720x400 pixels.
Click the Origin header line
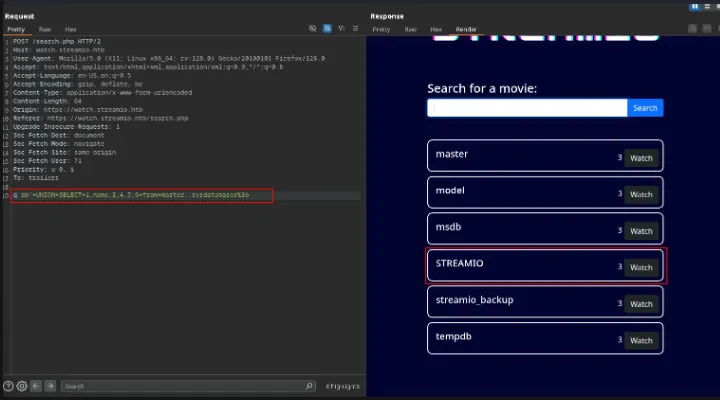click(78, 110)
